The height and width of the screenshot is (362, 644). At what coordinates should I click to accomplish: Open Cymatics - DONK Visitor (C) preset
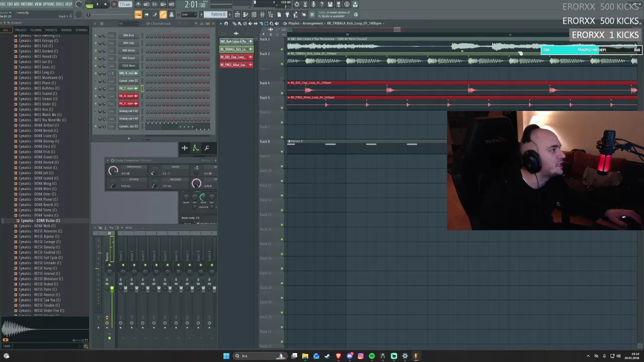coord(40,220)
